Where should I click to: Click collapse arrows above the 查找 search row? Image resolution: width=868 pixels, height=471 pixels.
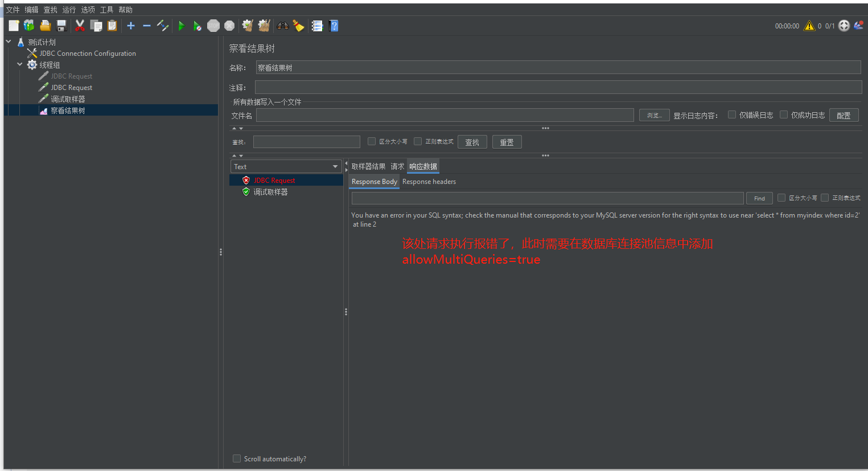(x=237, y=129)
